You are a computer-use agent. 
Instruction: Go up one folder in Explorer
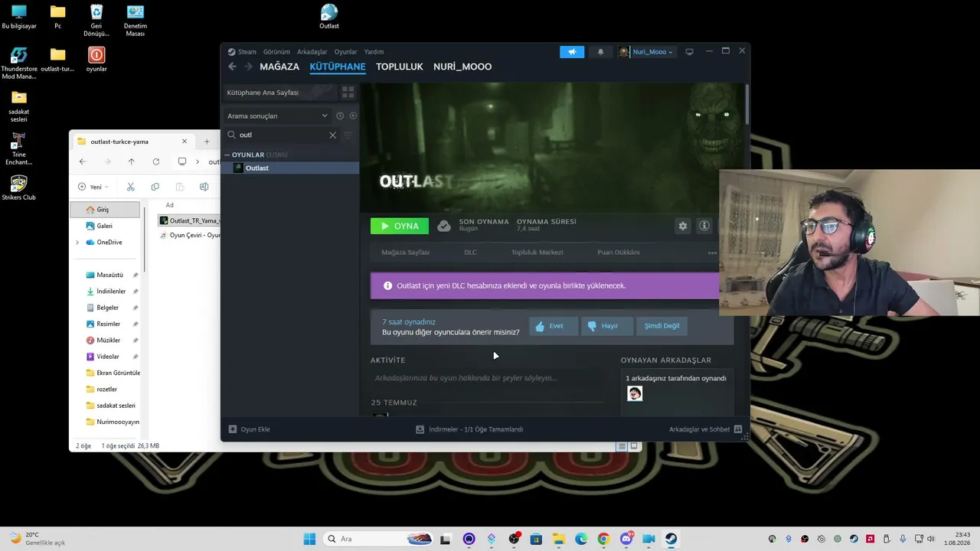(132, 161)
